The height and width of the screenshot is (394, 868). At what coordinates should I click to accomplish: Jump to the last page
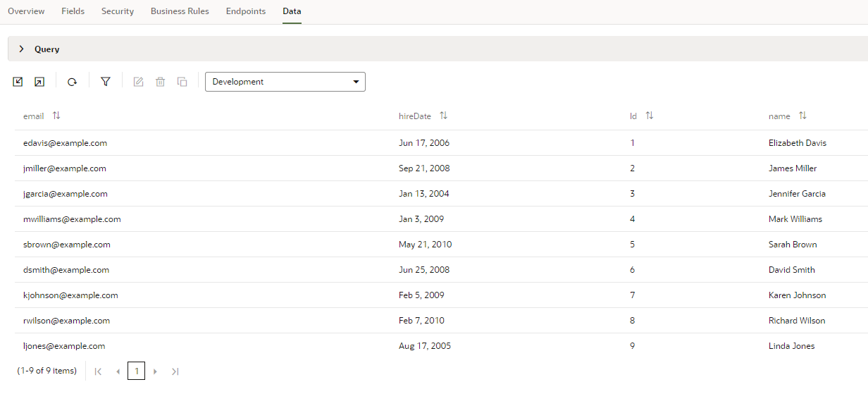(175, 371)
